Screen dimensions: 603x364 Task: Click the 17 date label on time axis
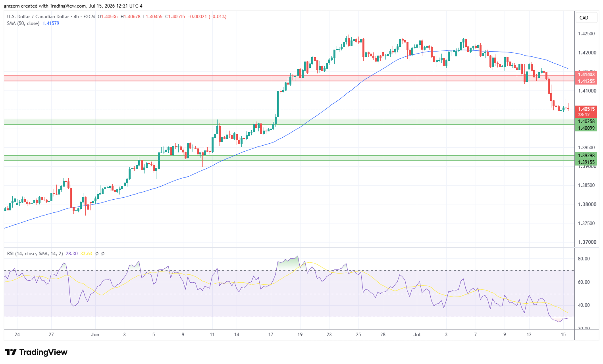pyautogui.click(x=271, y=335)
